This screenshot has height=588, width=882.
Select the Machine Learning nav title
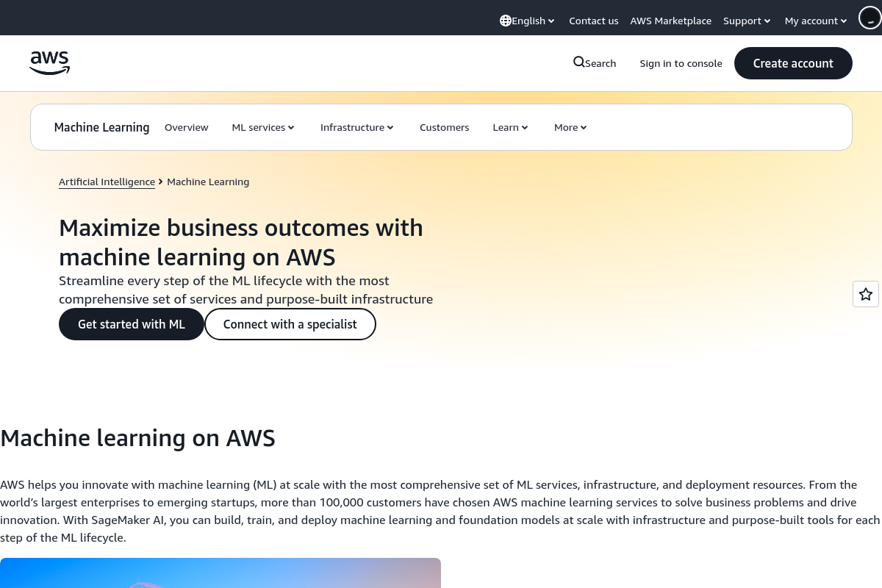click(101, 127)
